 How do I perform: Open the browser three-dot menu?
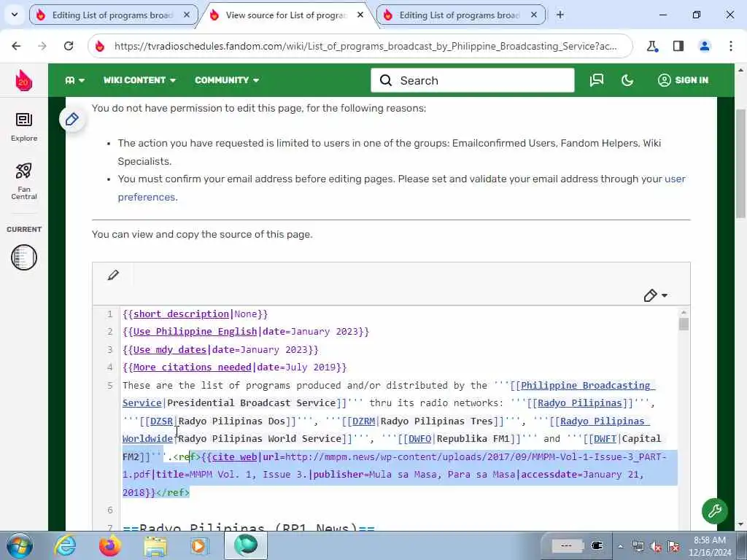click(731, 46)
